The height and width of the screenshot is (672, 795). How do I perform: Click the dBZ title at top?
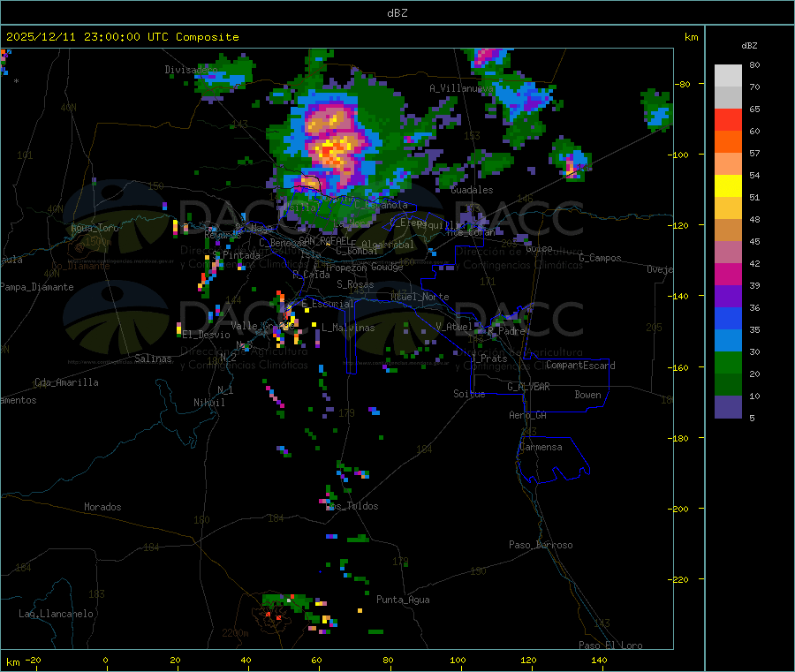(397, 13)
